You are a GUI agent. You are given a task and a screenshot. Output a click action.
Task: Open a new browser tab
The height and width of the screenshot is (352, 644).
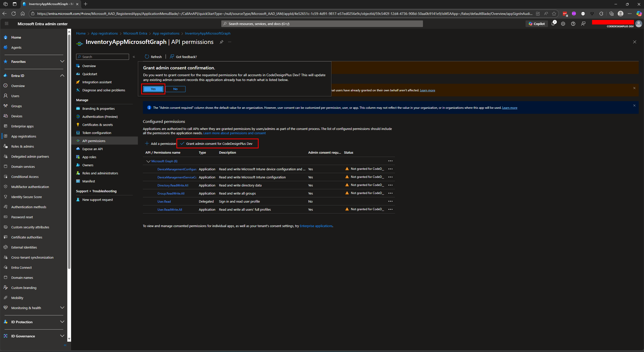click(86, 4)
